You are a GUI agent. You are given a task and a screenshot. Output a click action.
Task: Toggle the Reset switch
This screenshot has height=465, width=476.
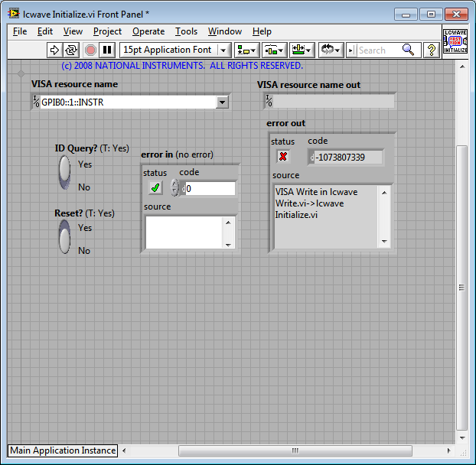[64, 237]
